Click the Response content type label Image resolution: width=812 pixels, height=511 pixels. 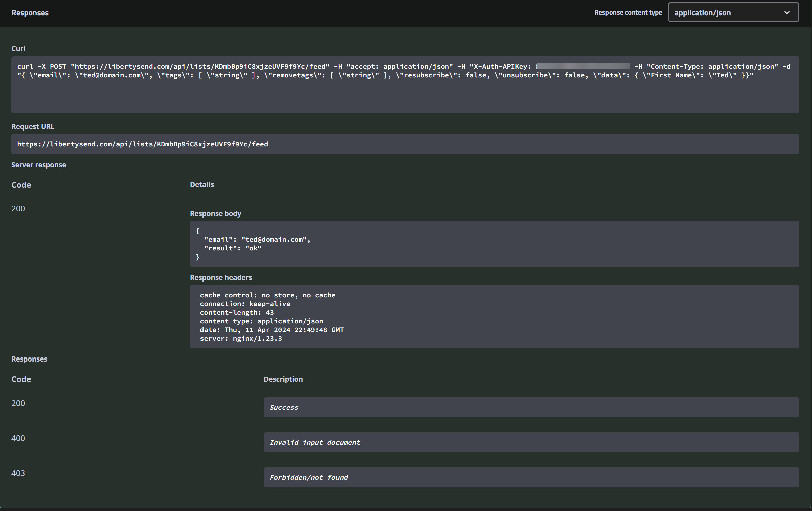coord(628,12)
